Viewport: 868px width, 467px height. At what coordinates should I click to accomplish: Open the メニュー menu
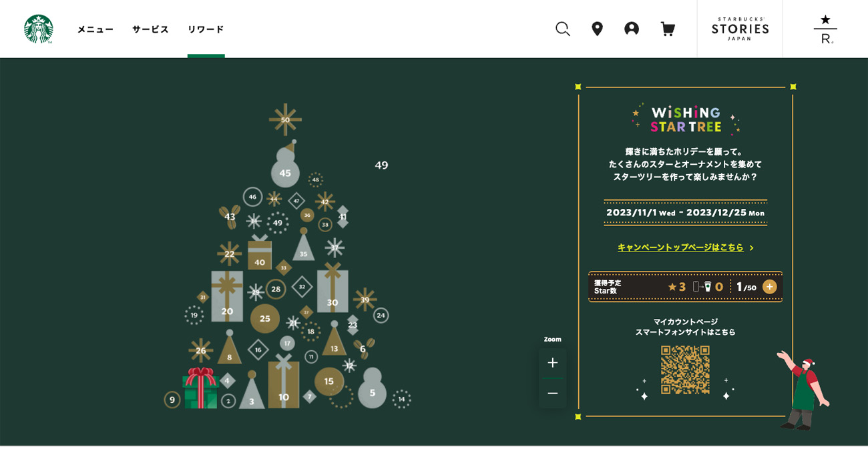95,29
